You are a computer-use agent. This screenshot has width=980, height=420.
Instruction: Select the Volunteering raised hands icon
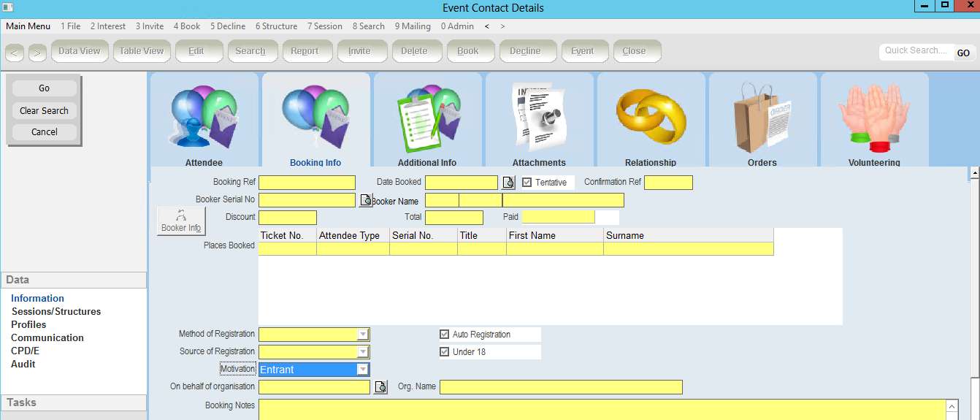874,118
